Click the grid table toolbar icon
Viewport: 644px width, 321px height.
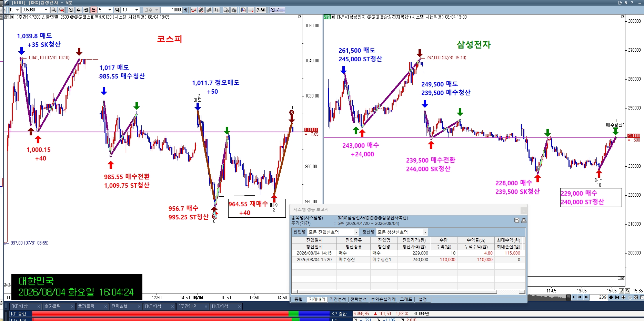tap(251, 10)
